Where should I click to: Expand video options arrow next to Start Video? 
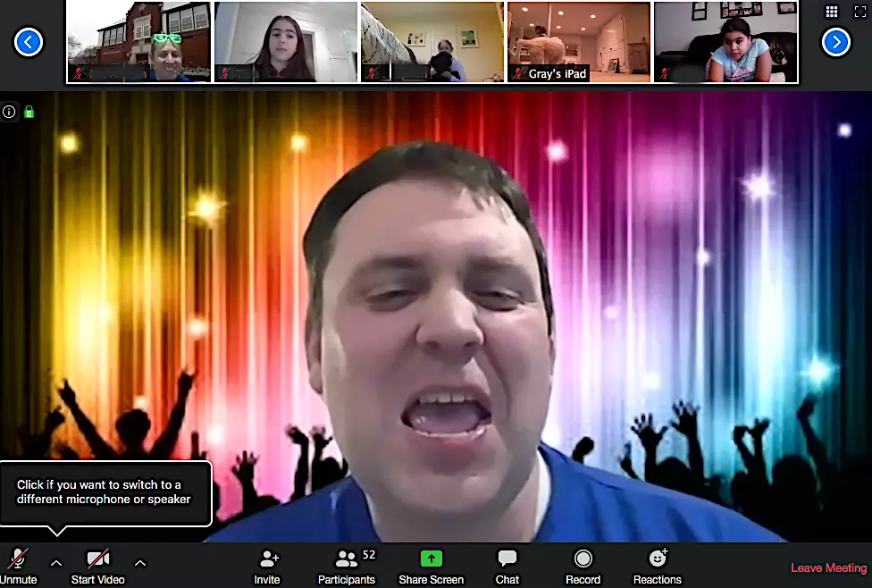(140, 563)
